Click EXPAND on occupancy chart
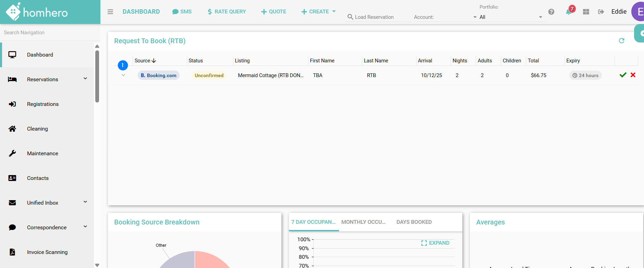The height and width of the screenshot is (268, 644). (435, 243)
